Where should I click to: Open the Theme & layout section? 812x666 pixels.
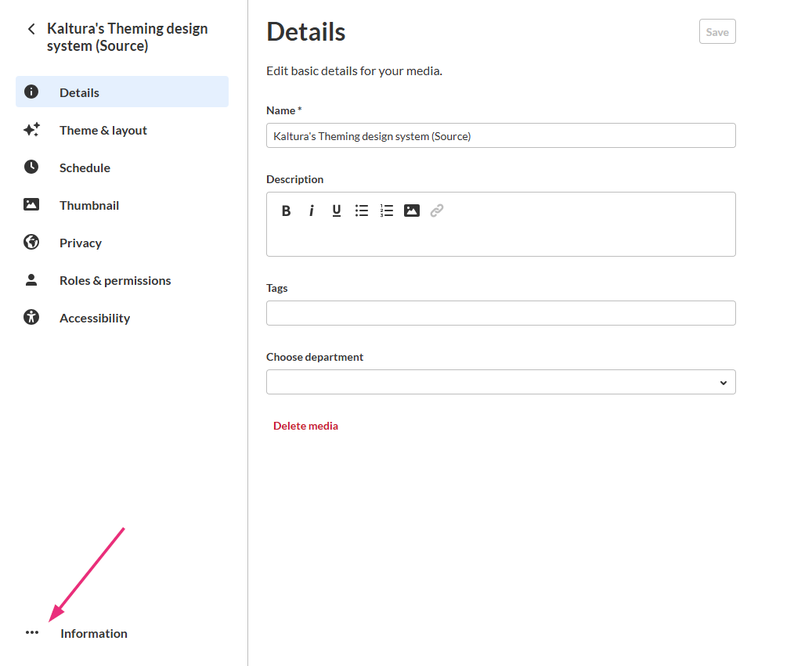coord(122,130)
